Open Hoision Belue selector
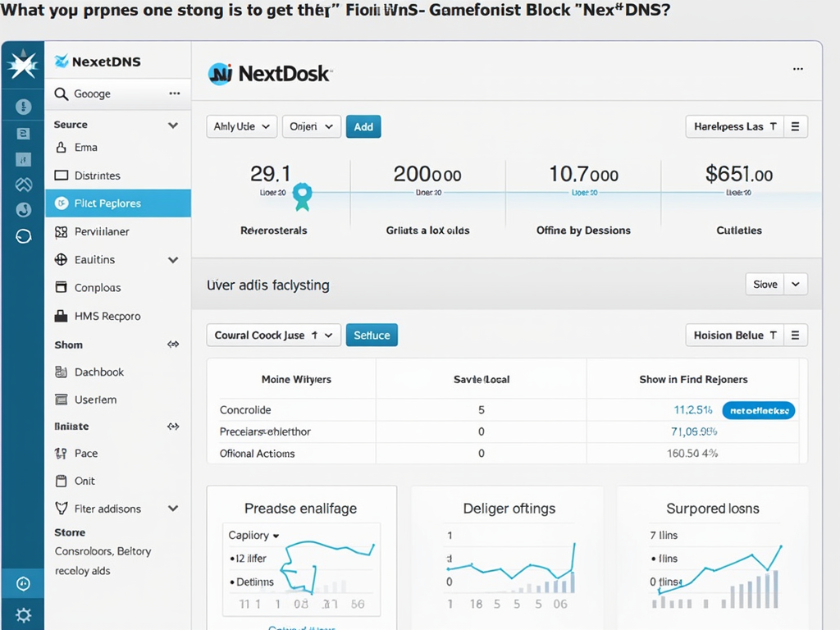Viewport: 840px width, 630px height. coord(734,336)
